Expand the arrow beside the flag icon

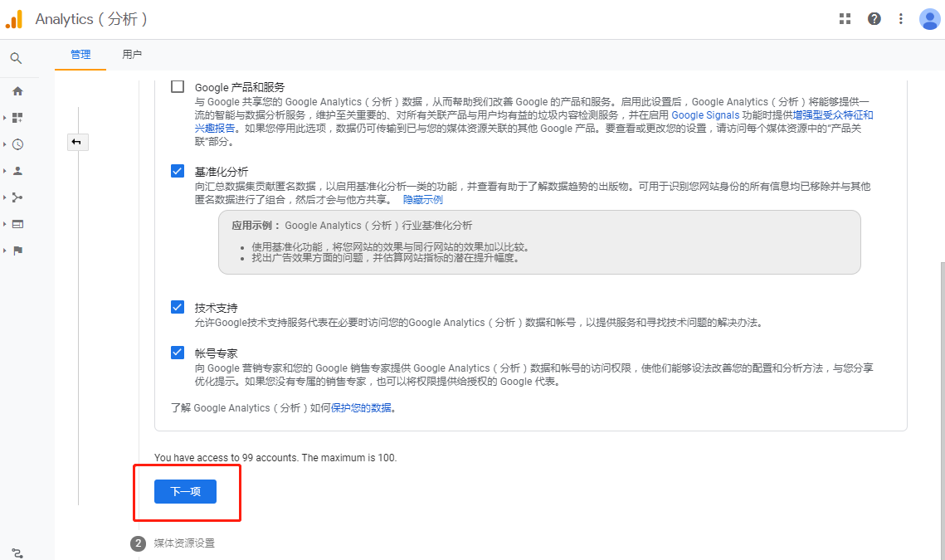point(5,251)
